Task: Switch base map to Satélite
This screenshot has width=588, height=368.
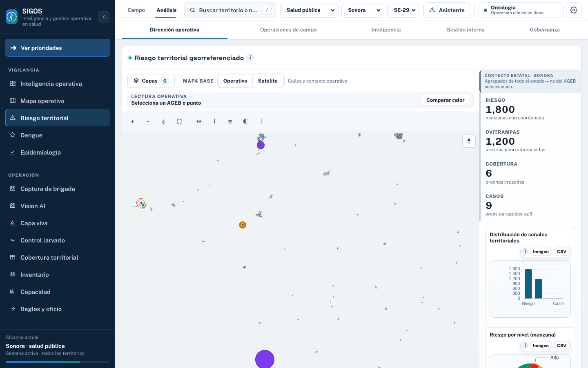Action: pyautogui.click(x=268, y=81)
